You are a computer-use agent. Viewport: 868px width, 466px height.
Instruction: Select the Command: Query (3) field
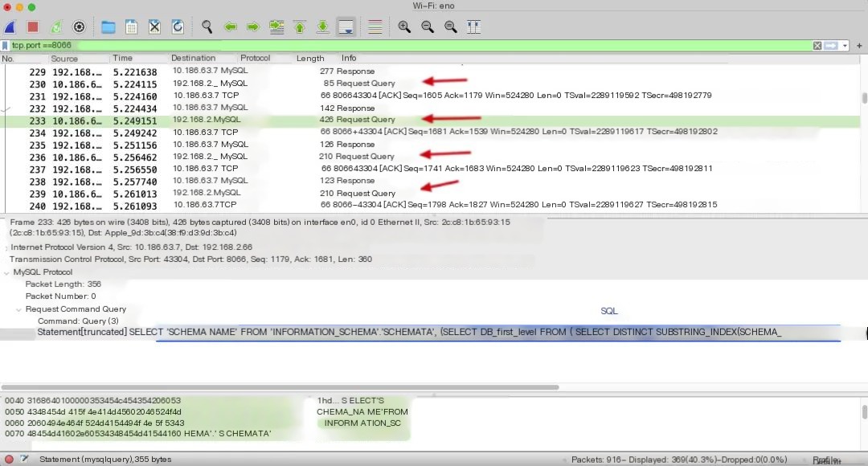78,321
